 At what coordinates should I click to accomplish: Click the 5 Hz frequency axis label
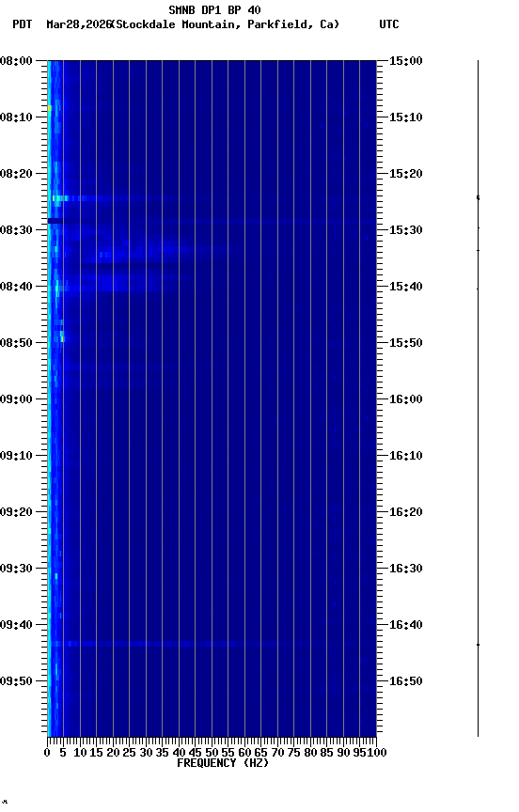(x=63, y=753)
